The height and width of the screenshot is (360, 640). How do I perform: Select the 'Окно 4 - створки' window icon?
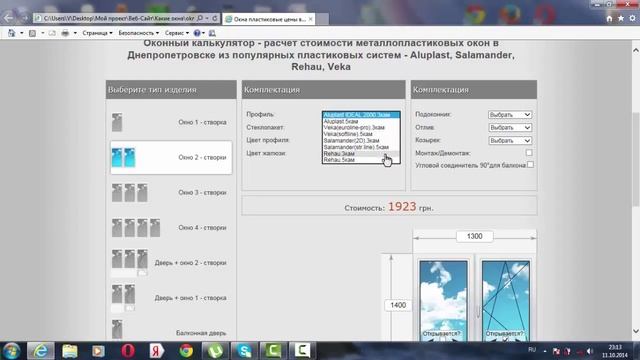[136, 227]
